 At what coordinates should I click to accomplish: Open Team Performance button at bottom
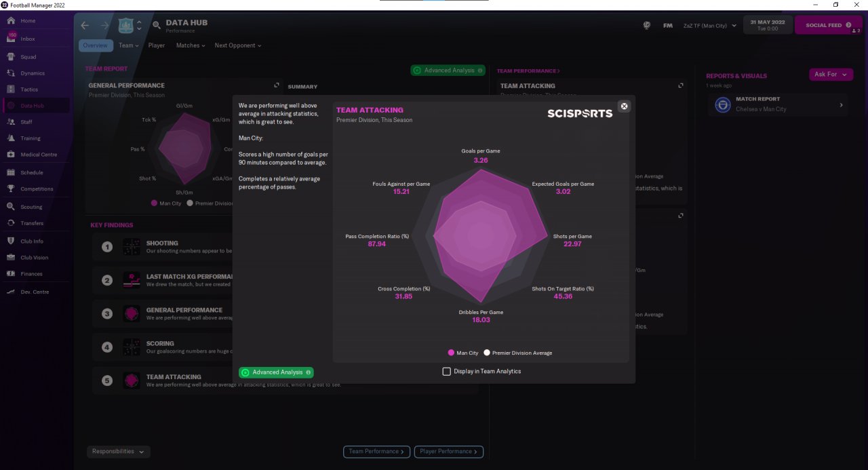[x=376, y=452]
